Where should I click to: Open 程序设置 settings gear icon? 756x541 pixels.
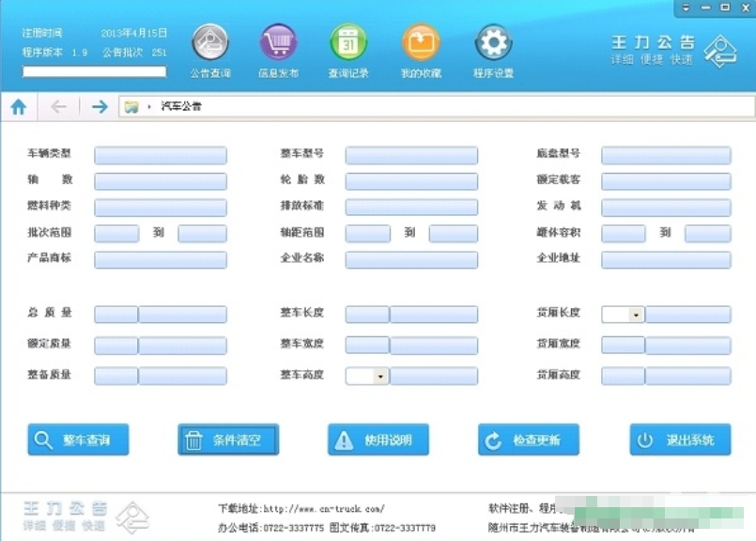(x=492, y=41)
